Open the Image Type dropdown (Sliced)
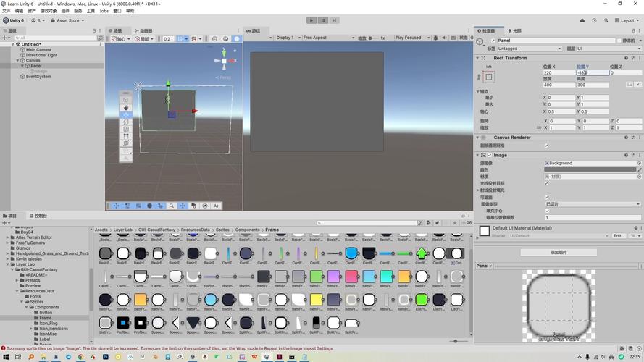644x362 pixels. click(593, 204)
